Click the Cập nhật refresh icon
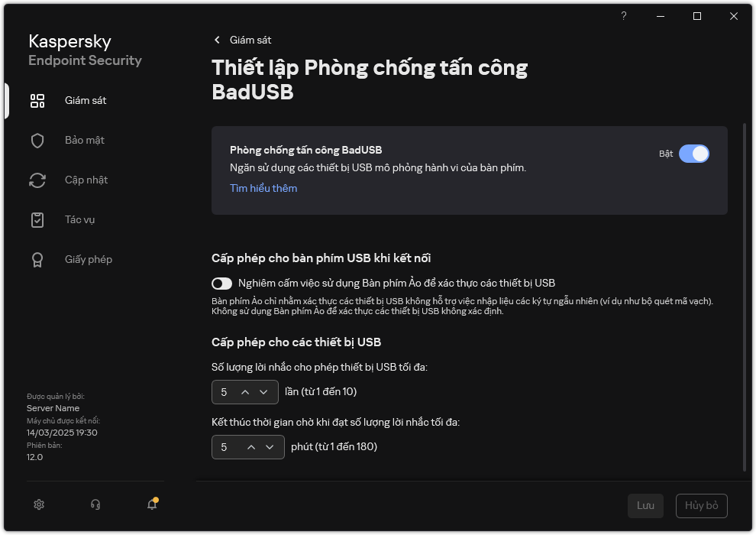Screen dimensions: 756x535 click(x=37, y=180)
